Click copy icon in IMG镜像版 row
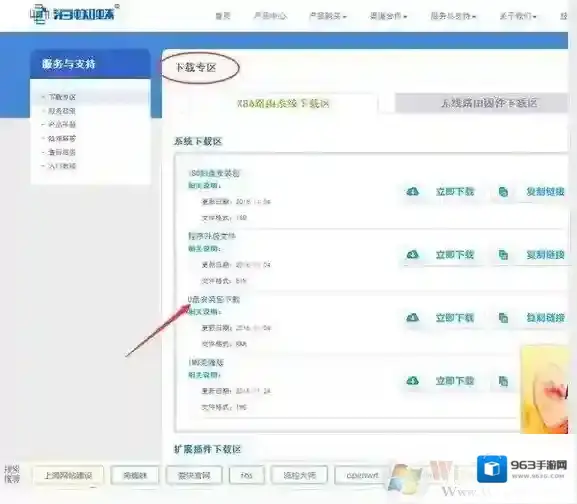 (x=503, y=381)
